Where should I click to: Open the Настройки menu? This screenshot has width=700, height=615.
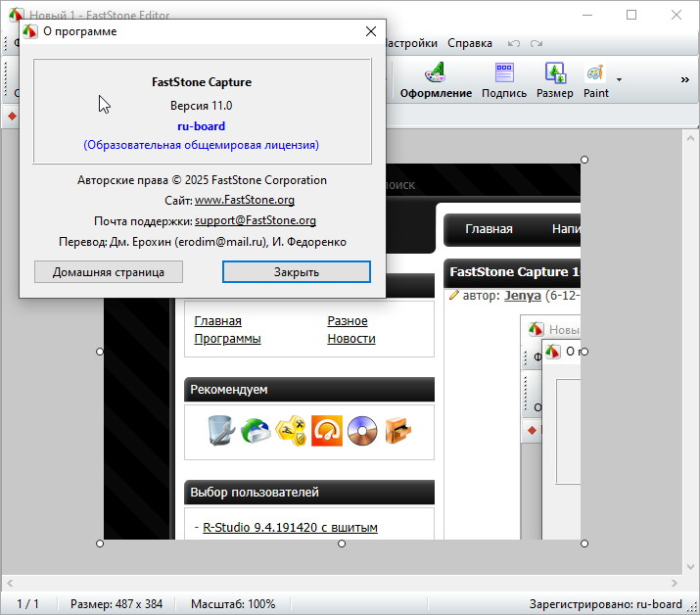tap(411, 43)
